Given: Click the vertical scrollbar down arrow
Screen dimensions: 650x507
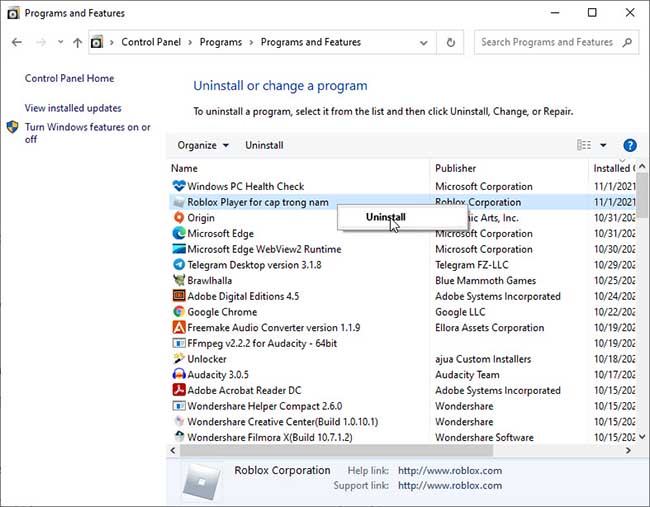Looking at the screenshot, I should click(642, 436).
